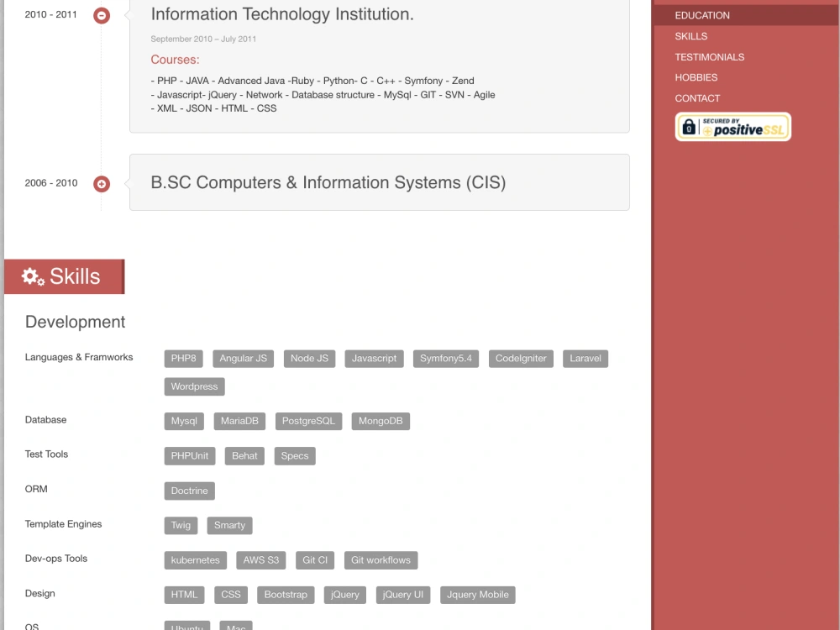Select the PHPUnit test tool tag
Image resolution: width=840 pixels, height=630 pixels.
click(x=190, y=456)
